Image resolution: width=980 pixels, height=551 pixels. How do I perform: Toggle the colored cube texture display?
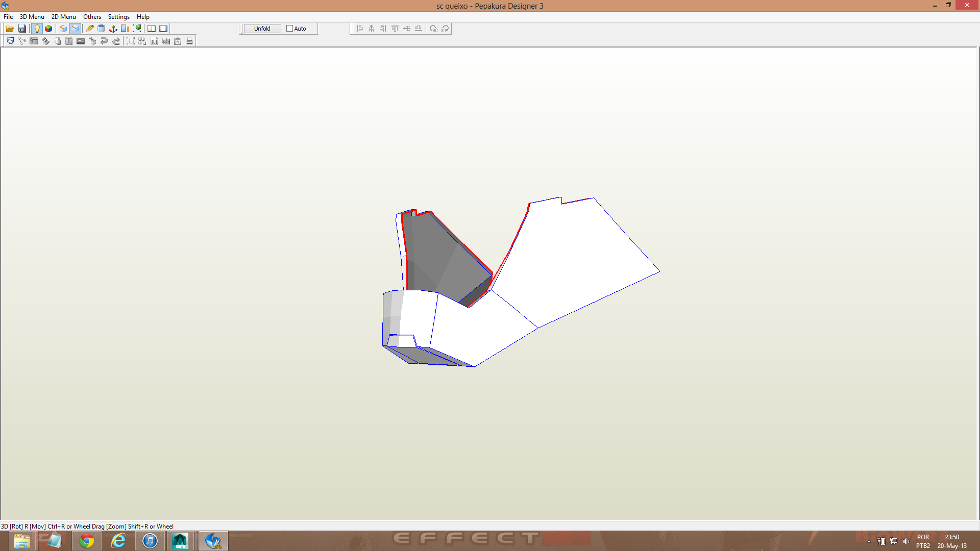point(48,29)
